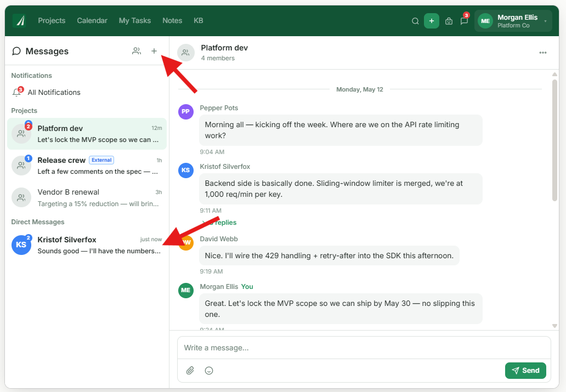The height and width of the screenshot is (392, 566).
Task: Open the robot assistant icon in header
Action: [449, 21]
